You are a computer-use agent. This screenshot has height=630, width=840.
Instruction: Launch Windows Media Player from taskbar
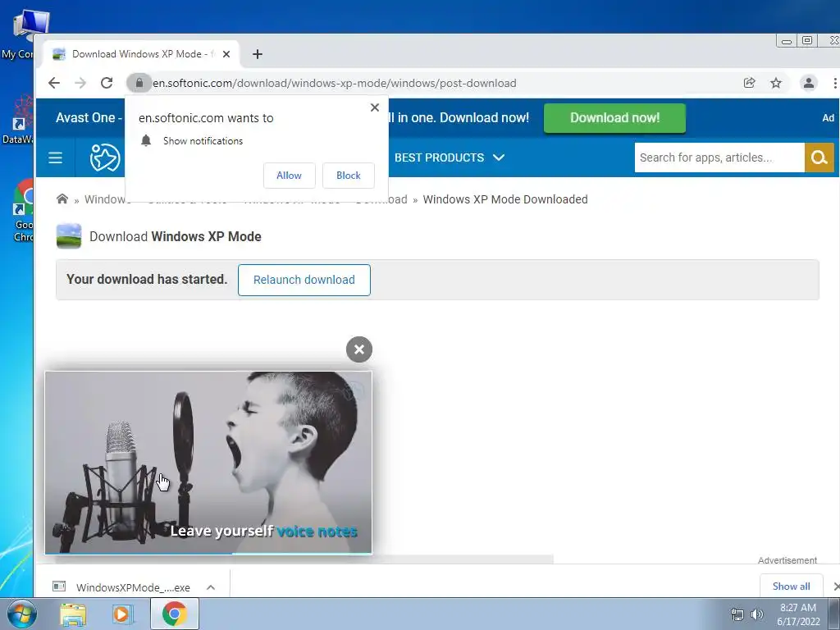coord(122,614)
